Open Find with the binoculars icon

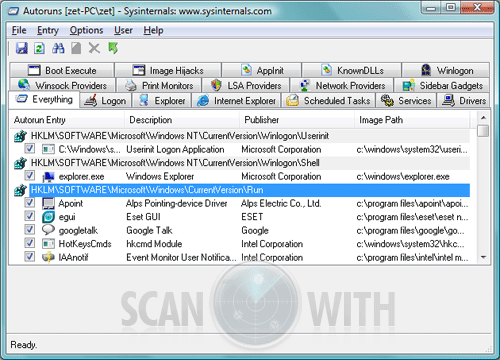pos(58,48)
